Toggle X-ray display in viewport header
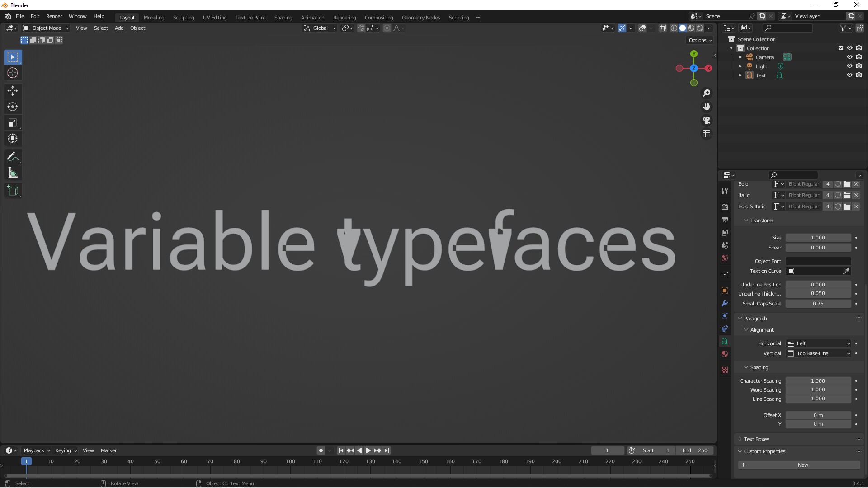 pos(662,28)
